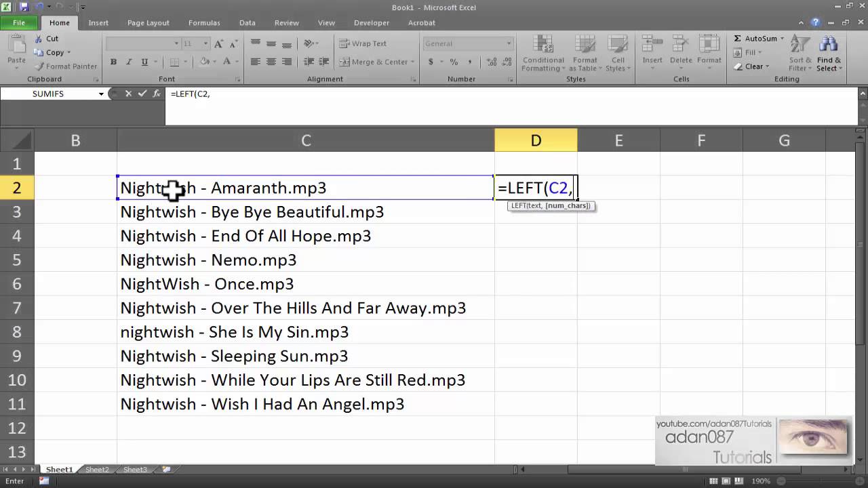Click the Enter checkmark in formula bar
This screenshot has height=488, width=868.
pyautogui.click(x=142, y=94)
